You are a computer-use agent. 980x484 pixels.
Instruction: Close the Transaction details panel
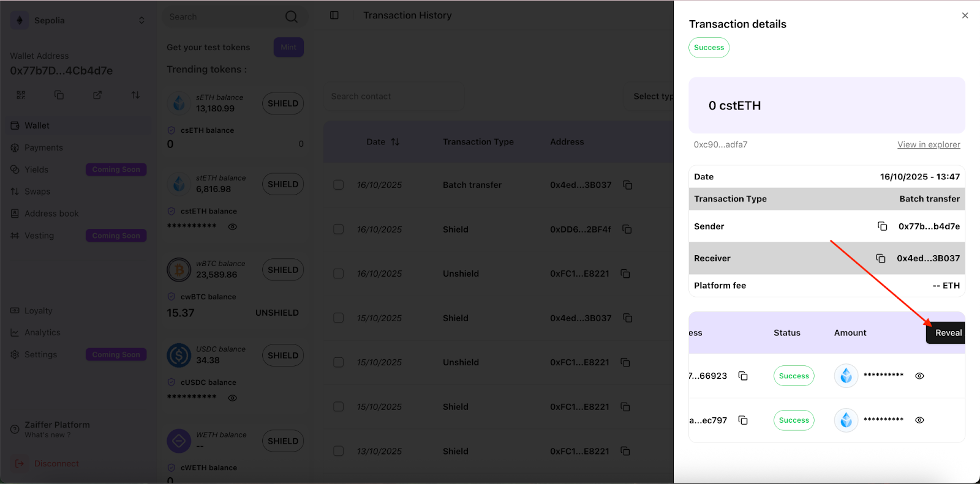pyautogui.click(x=965, y=15)
